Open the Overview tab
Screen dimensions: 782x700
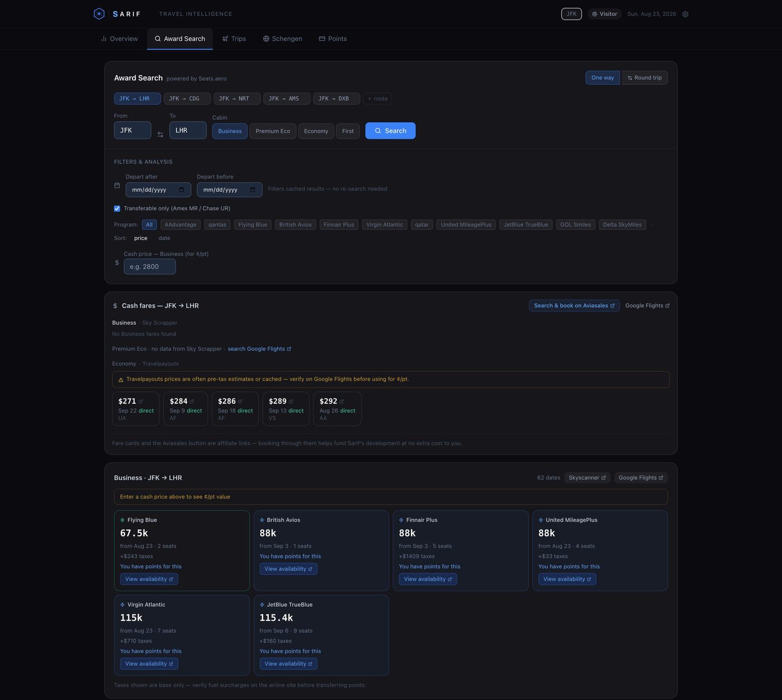click(x=120, y=39)
